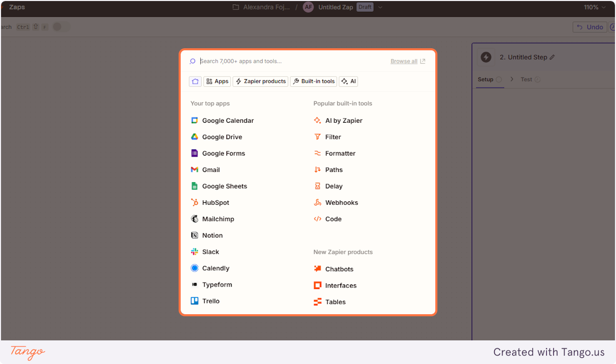Image resolution: width=616 pixels, height=364 pixels.
Task: Open Google Calendar app icon
Action: click(195, 121)
